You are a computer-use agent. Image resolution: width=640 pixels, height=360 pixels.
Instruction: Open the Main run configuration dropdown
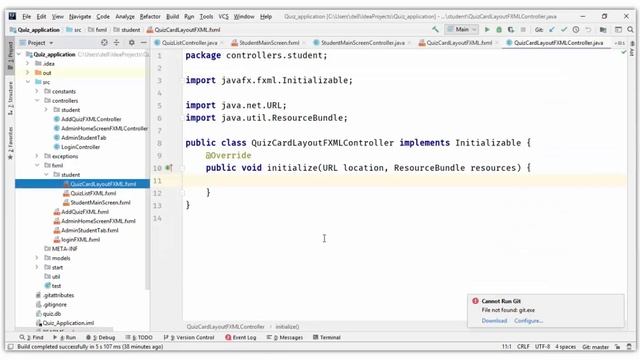[x=462, y=29]
